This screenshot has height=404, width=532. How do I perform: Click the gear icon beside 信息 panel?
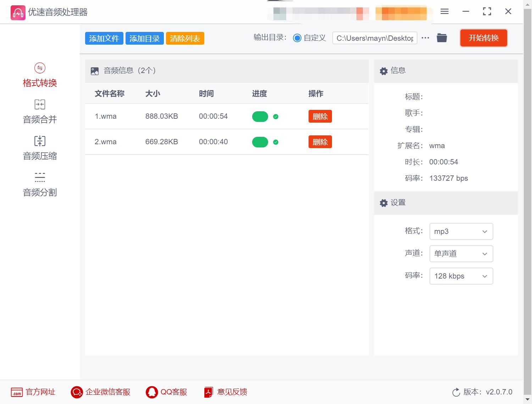coord(383,71)
